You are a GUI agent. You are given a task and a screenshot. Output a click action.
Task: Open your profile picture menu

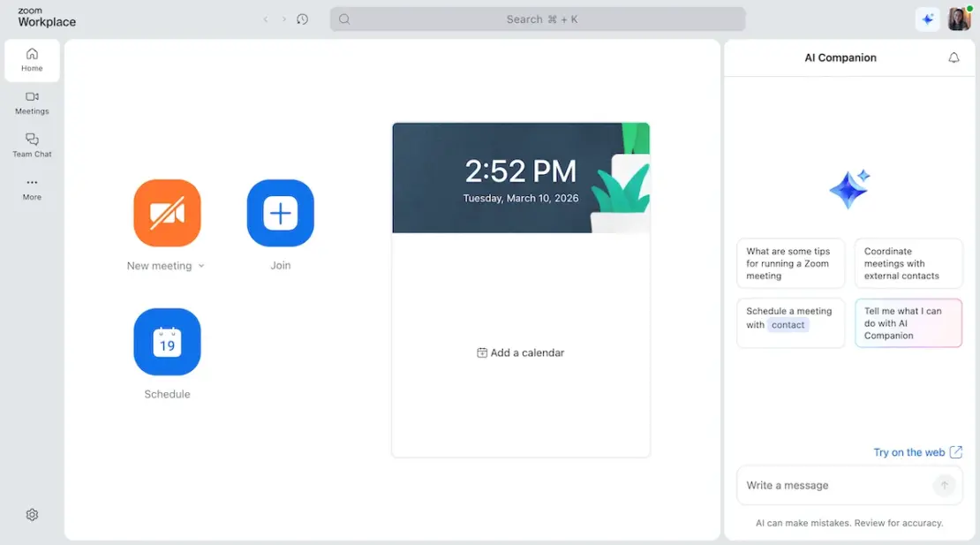[959, 18]
